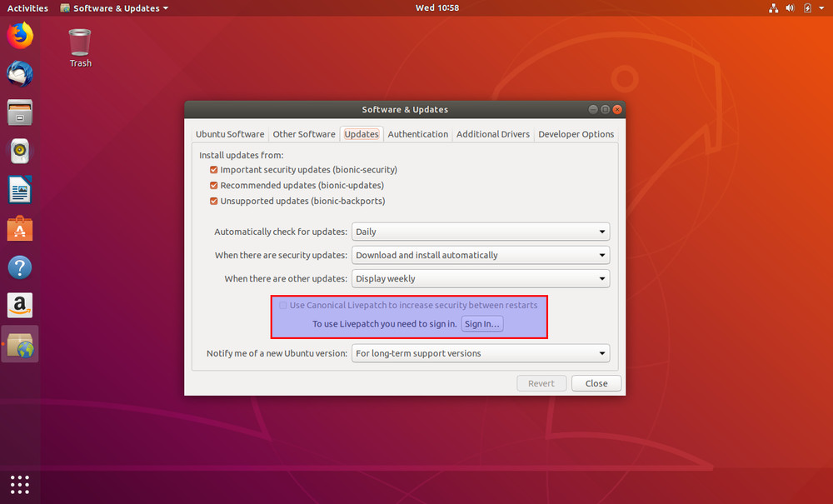Launch Rhythmbox from the dock
833x504 pixels.
(19, 151)
